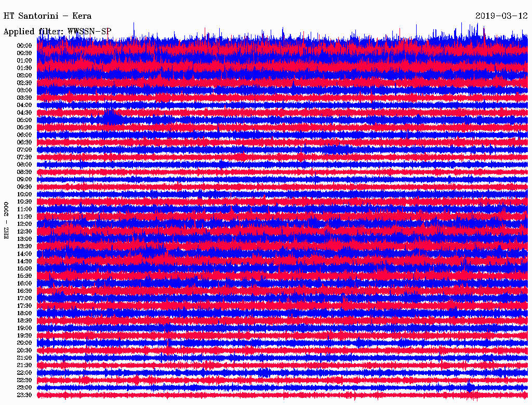Select the 08:00 time marker

pos(24,165)
